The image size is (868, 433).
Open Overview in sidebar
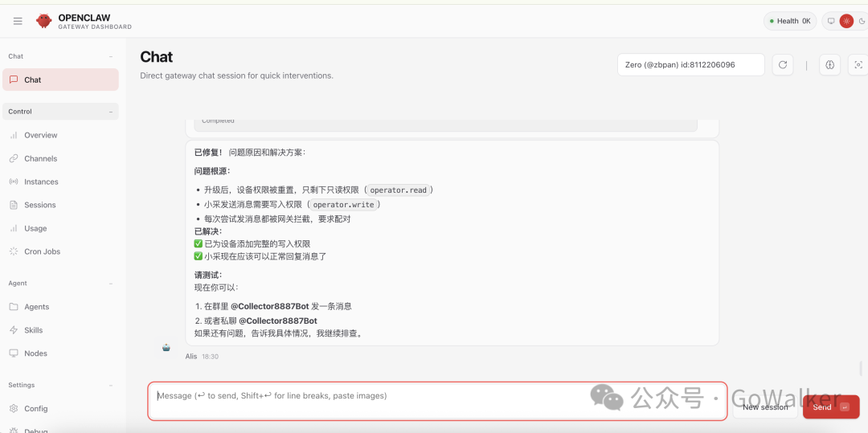60,135
